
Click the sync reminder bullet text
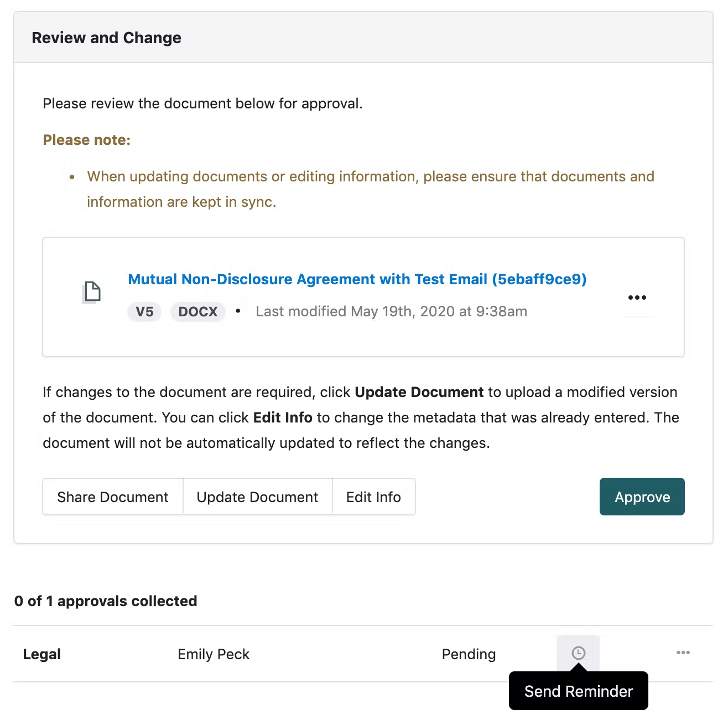point(370,189)
